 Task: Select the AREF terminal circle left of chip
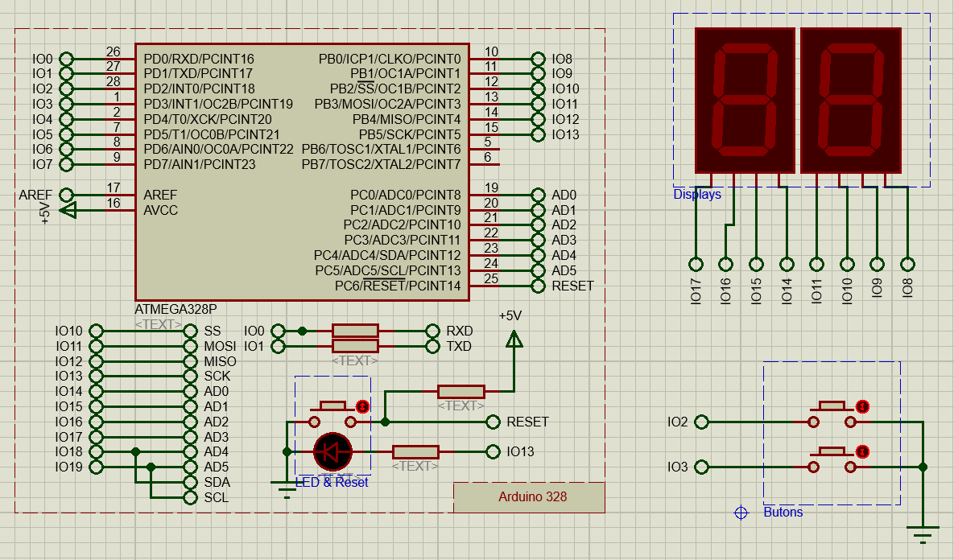click(x=66, y=196)
